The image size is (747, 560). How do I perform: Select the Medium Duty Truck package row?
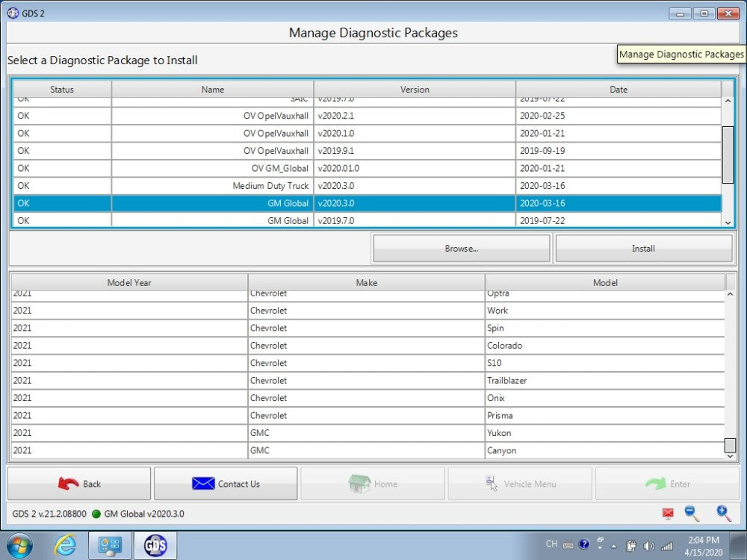[299, 185]
